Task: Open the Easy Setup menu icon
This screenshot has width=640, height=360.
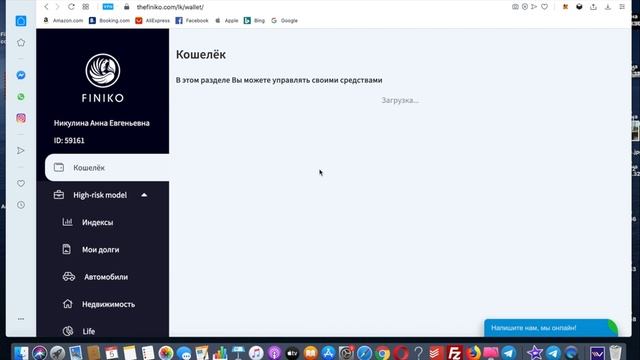Action: point(622,7)
